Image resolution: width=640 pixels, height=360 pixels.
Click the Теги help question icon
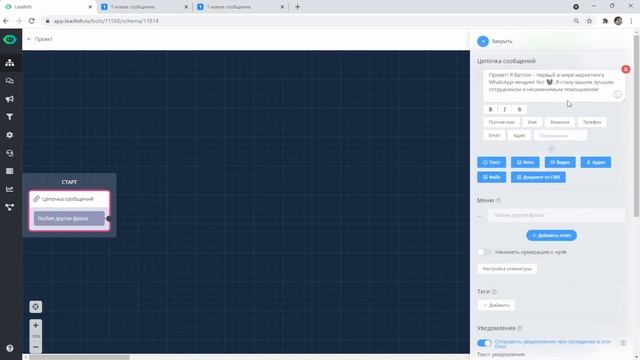coord(494,292)
